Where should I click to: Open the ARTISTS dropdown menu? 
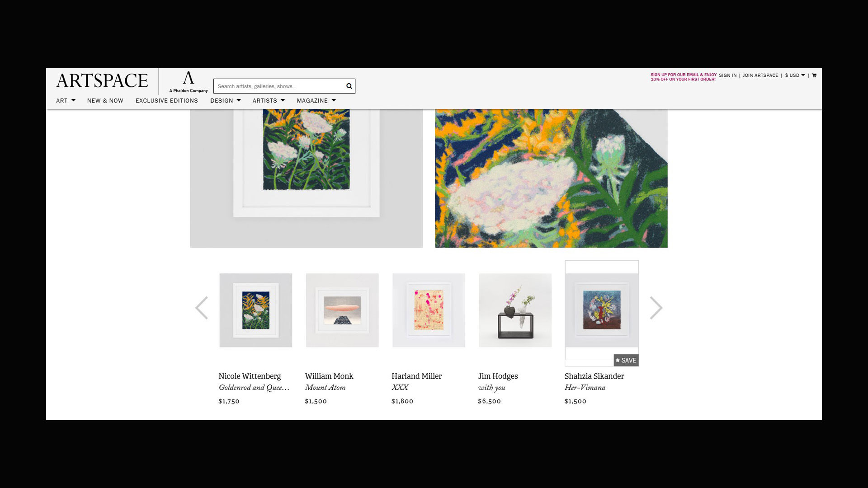[269, 101]
